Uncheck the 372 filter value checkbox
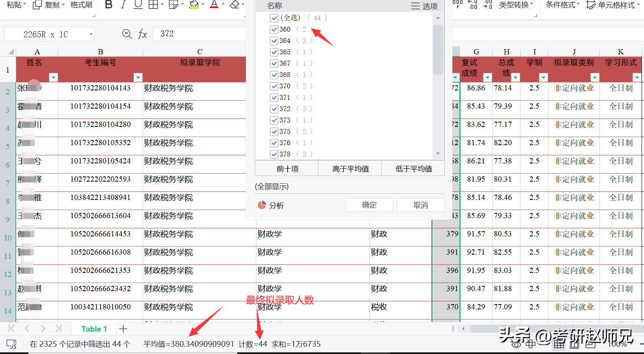The image size is (644, 354). pos(274,109)
